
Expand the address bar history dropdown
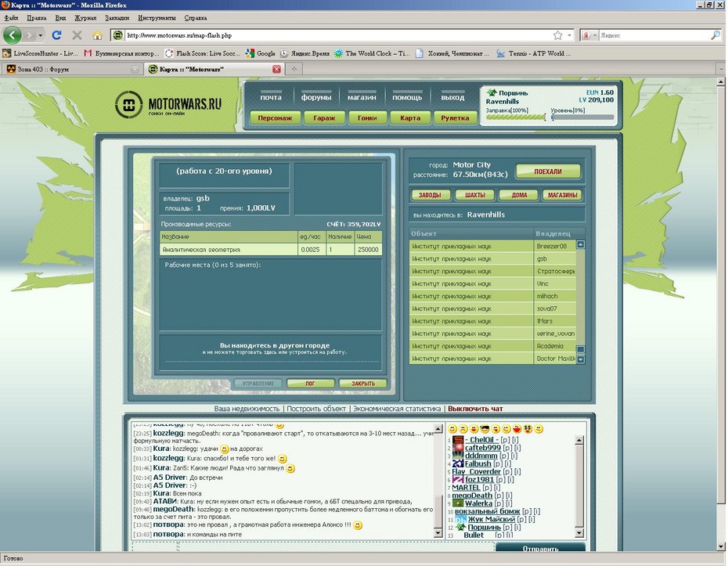[570, 35]
